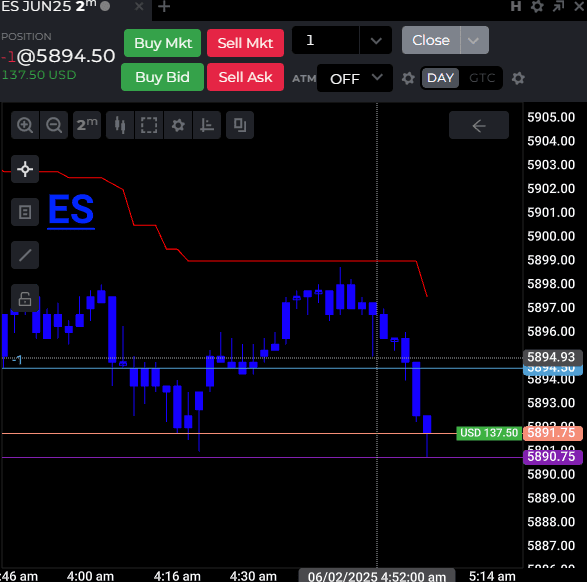Select the crosshair cursor tool
The height and width of the screenshot is (582, 587).
click(25, 169)
